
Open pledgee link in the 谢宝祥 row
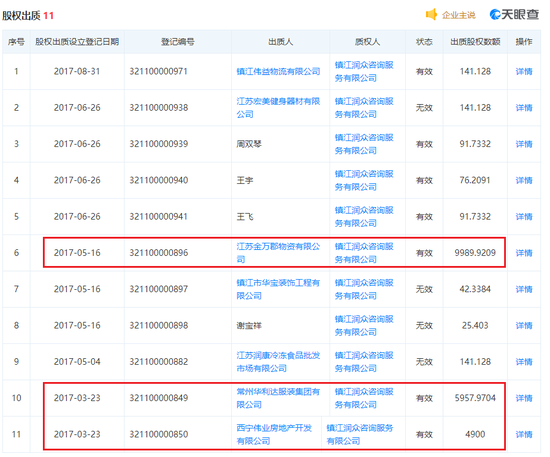pyautogui.click(x=364, y=325)
